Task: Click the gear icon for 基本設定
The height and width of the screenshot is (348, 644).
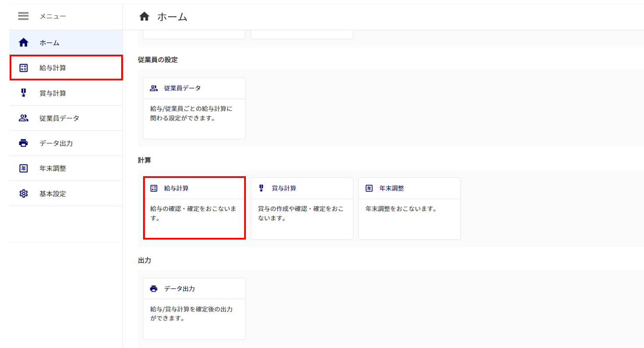Action: tap(24, 194)
